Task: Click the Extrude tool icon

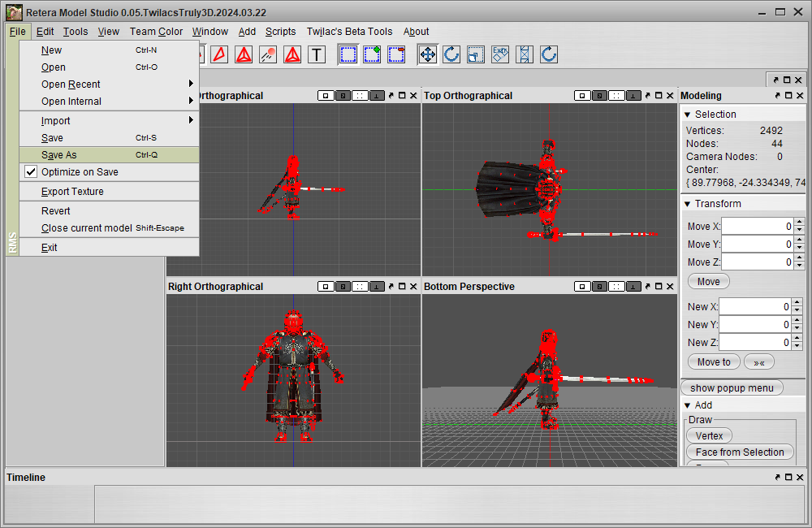Action: coord(500,54)
